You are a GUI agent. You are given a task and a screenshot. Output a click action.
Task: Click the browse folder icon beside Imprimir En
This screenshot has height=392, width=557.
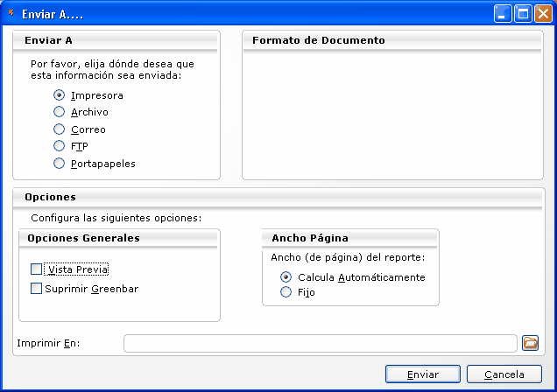point(530,342)
